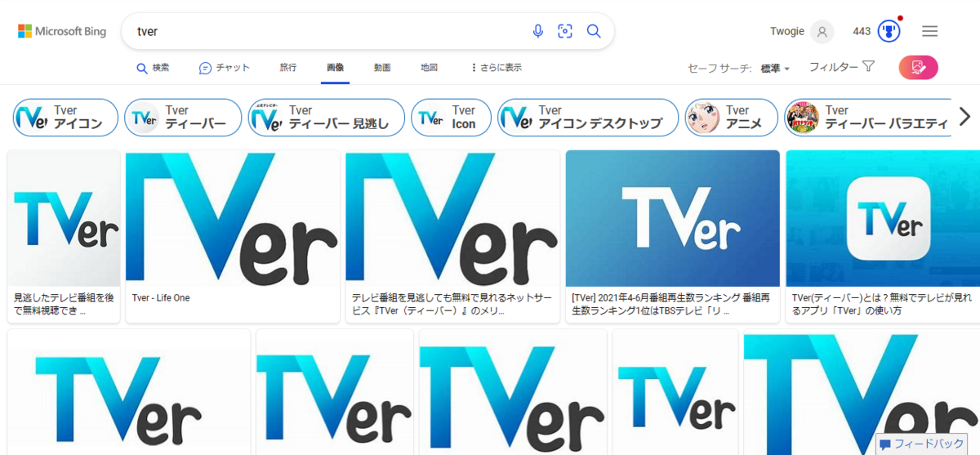Open the rewards trophy medal icon
Viewport: 980px width, 455px height.
pos(889,32)
